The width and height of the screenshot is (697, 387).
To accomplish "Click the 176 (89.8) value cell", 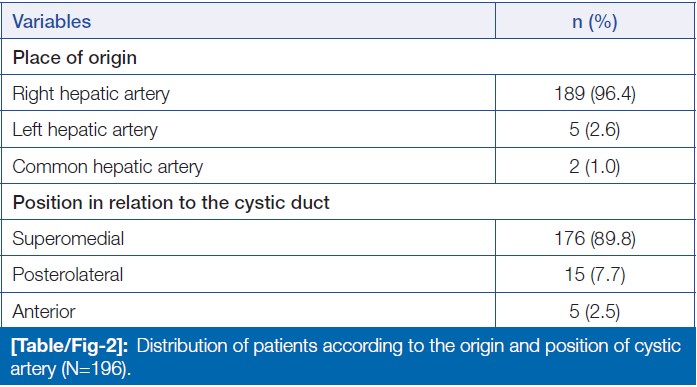I will click(595, 239).
